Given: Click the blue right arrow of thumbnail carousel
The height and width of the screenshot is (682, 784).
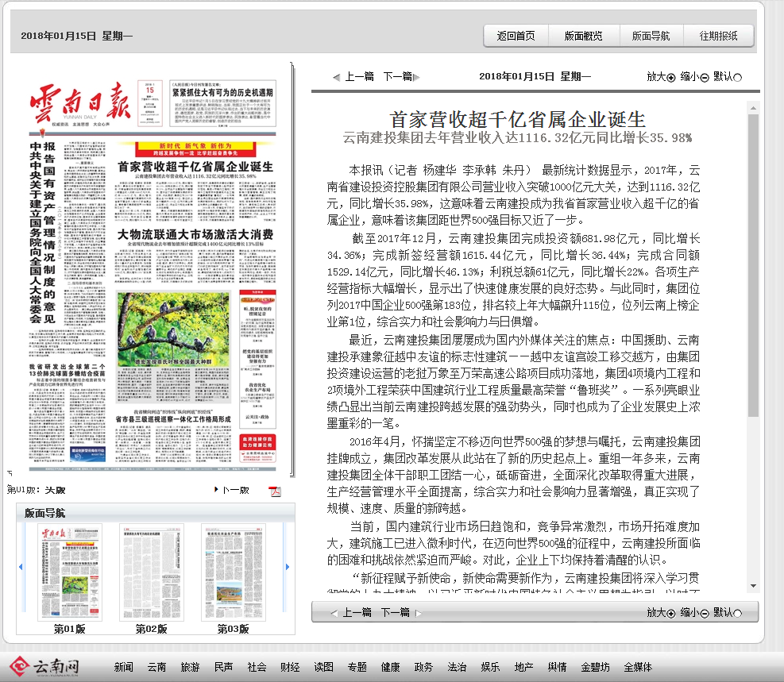Looking at the screenshot, I should click(287, 568).
